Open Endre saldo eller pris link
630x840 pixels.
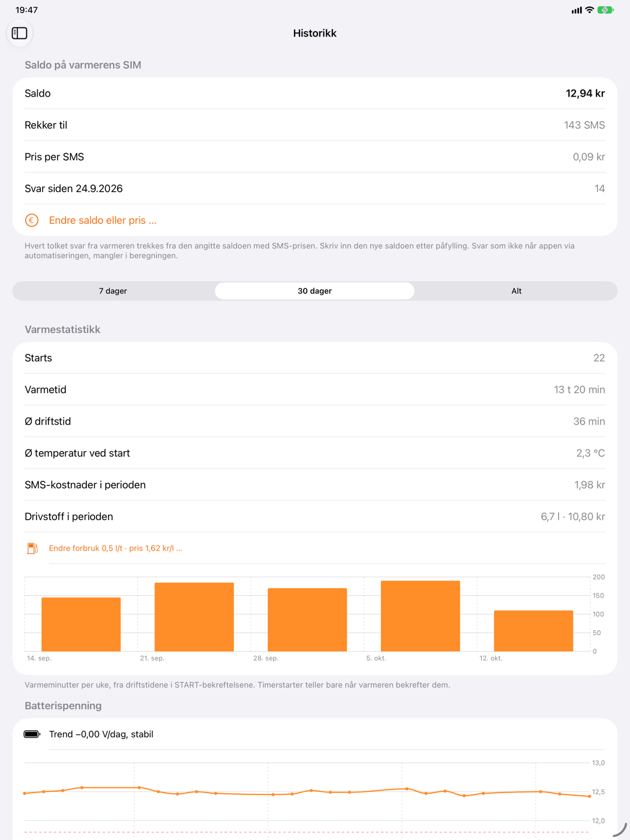click(103, 220)
